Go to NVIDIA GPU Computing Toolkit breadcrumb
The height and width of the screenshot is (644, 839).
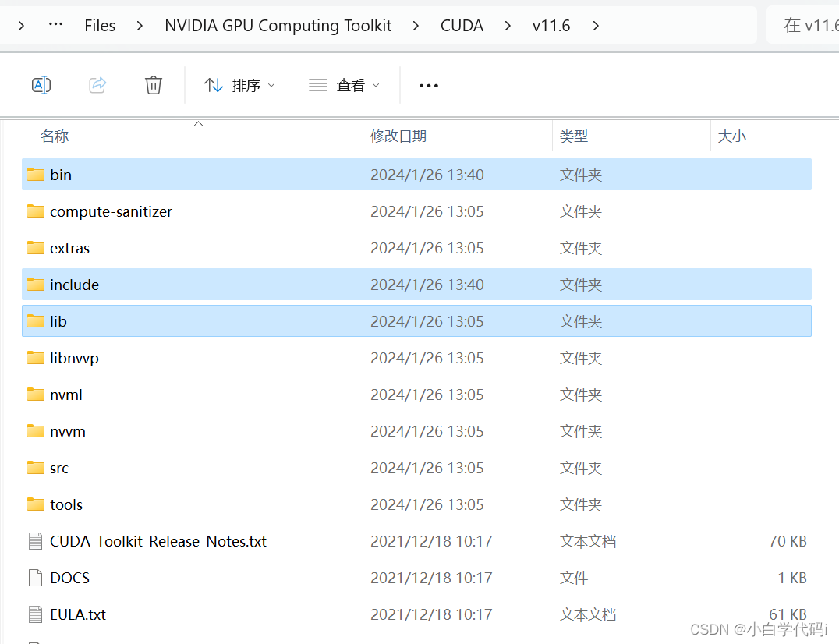point(278,25)
